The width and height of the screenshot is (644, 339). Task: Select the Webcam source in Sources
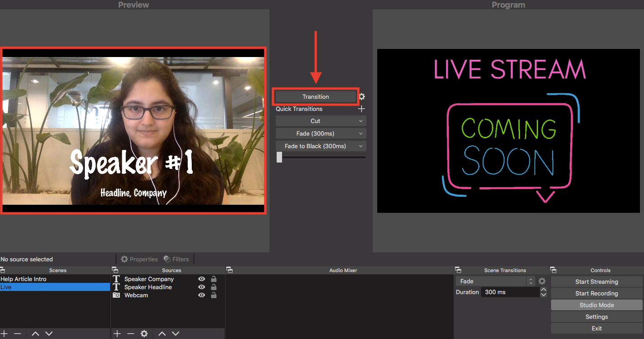click(136, 295)
